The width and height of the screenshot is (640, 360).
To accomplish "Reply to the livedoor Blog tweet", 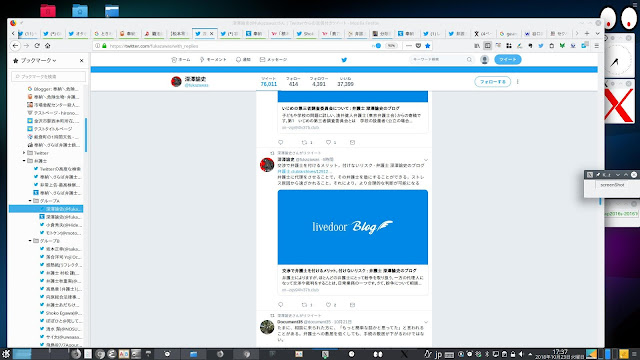I will (x=280, y=304).
